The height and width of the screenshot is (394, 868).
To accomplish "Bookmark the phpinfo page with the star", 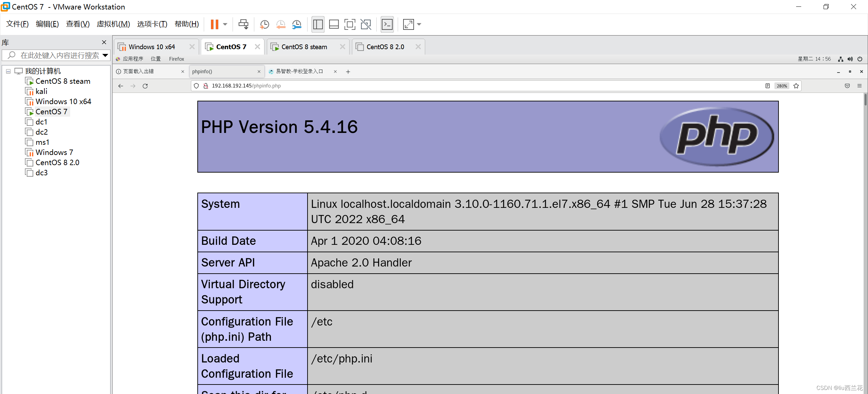I will (x=796, y=86).
